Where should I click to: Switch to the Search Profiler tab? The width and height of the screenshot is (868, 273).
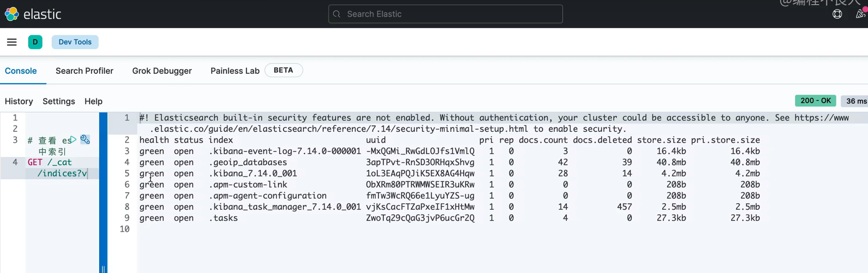(85, 71)
